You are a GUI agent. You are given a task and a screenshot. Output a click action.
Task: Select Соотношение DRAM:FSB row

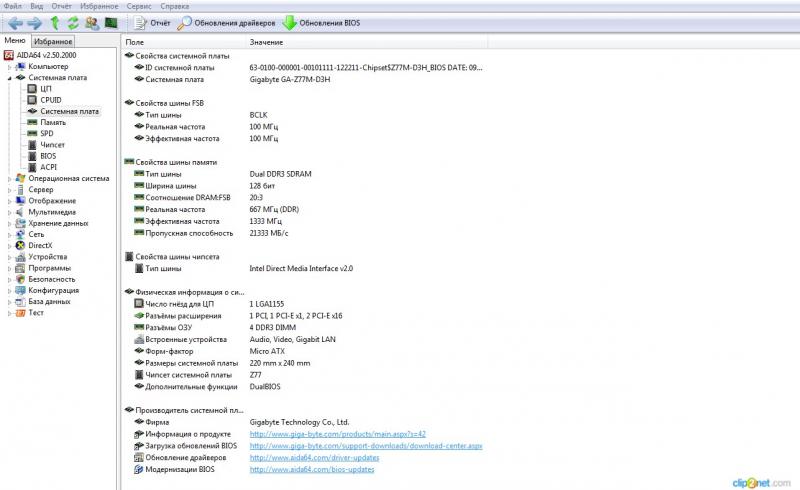[198, 198]
